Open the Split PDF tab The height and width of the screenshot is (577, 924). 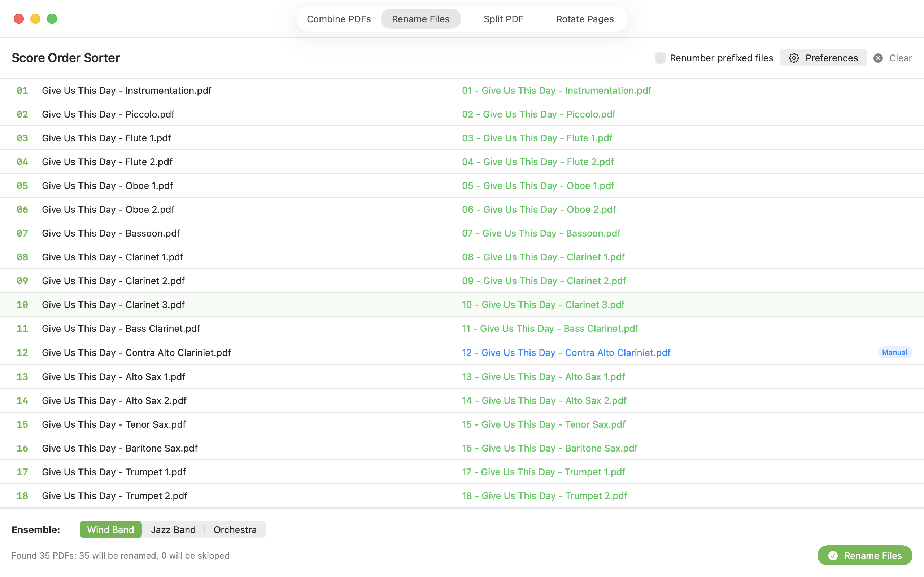pyautogui.click(x=503, y=19)
